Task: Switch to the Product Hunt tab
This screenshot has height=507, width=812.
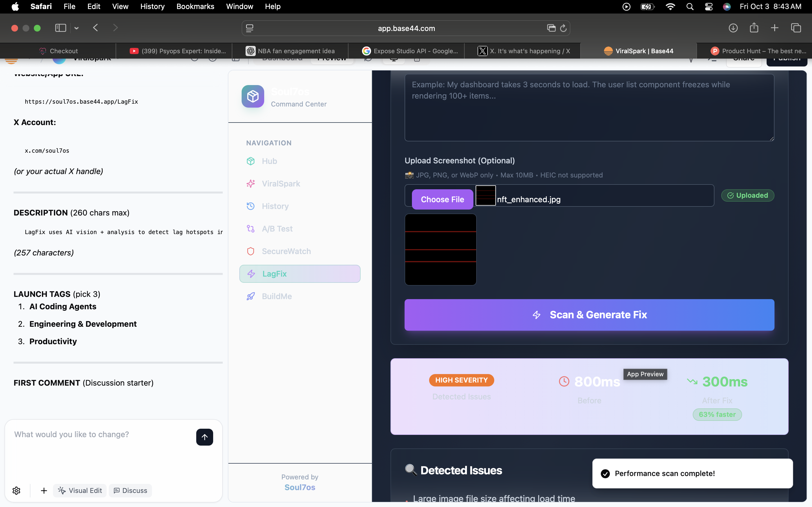Action: 755,51
